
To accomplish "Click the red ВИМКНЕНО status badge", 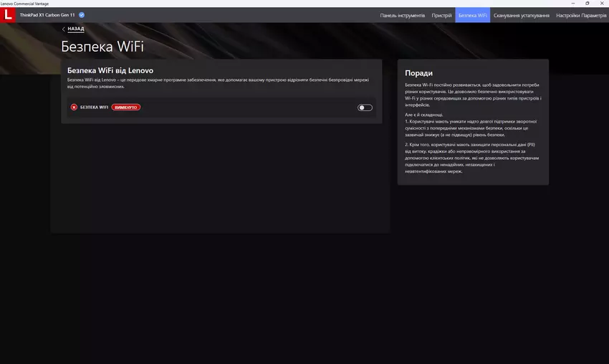I will [x=126, y=107].
